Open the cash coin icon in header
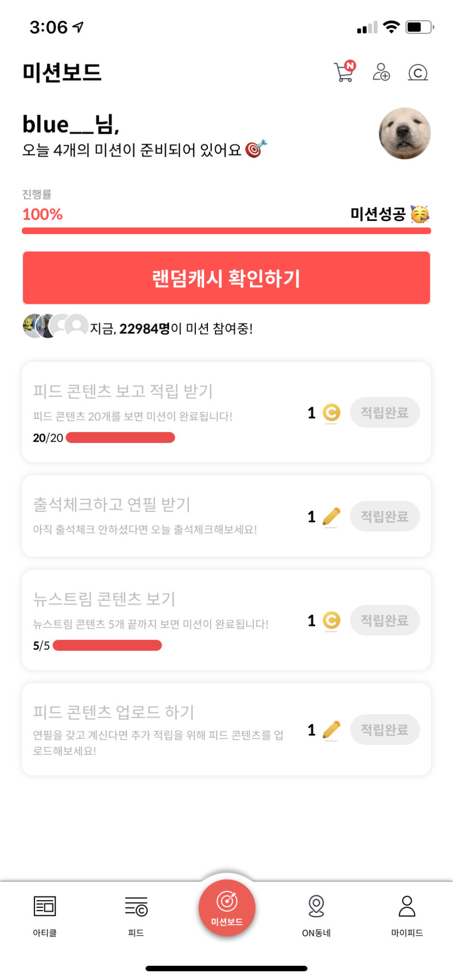453x980 pixels. tap(418, 72)
